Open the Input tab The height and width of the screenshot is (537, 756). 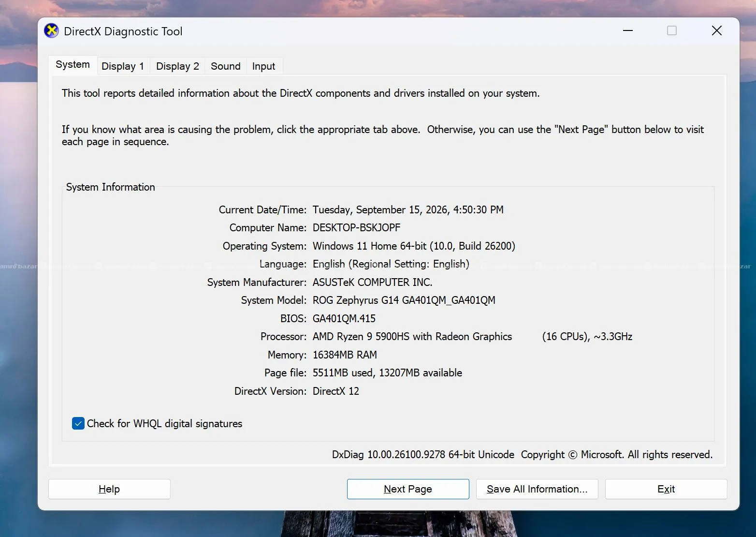[x=263, y=66]
